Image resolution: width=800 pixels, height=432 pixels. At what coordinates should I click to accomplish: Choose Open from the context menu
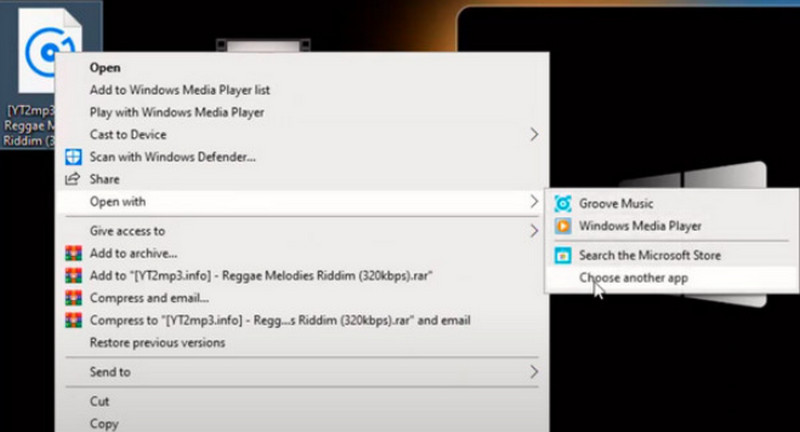click(x=302, y=68)
